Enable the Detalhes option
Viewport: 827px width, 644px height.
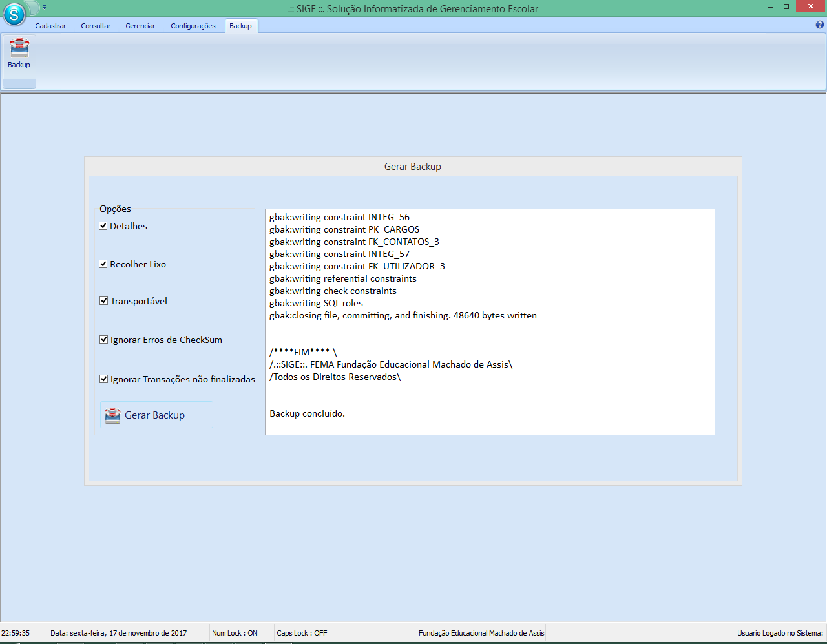point(104,225)
